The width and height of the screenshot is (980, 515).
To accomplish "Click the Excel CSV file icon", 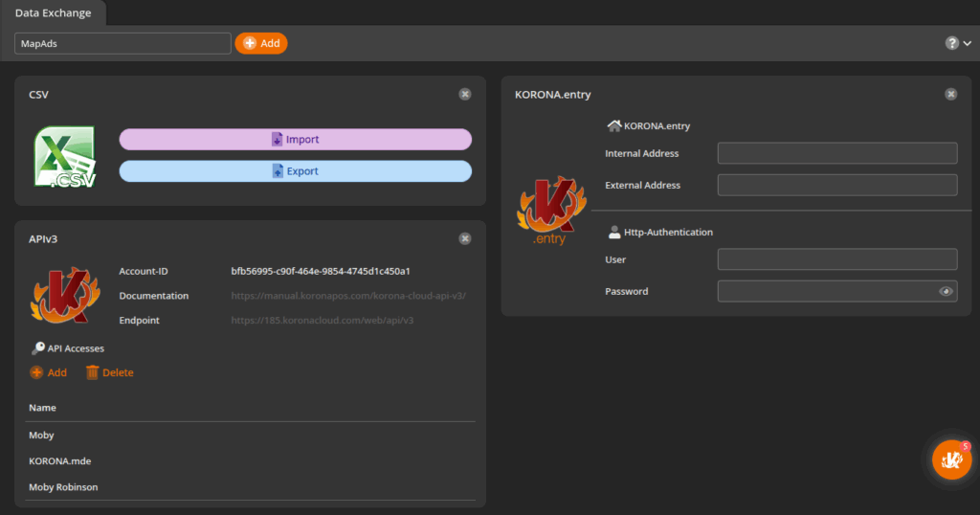I will pos(65,157).
